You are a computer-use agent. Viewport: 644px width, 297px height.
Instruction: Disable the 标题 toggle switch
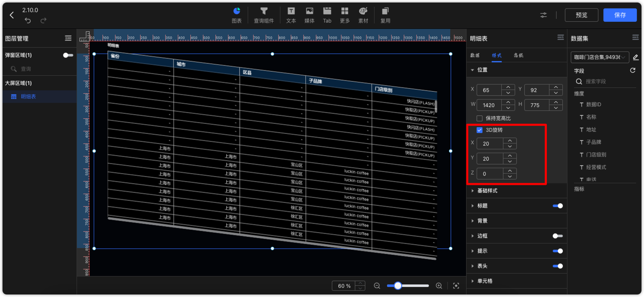[557, 206]
